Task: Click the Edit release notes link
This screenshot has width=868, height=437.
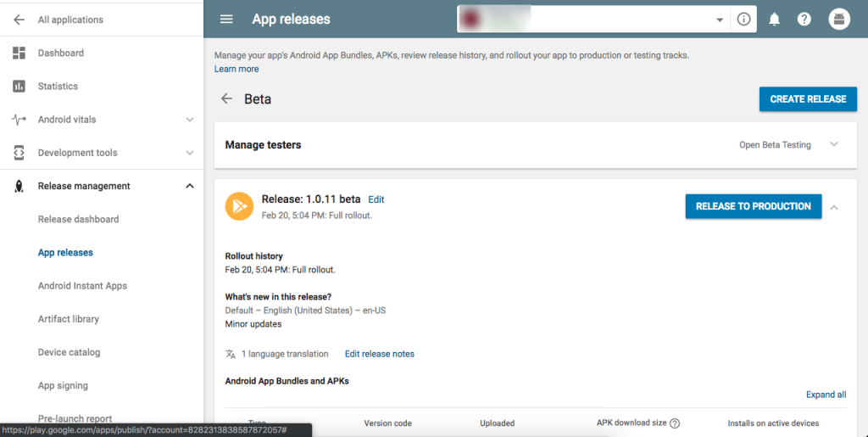Action: point(379,354)
